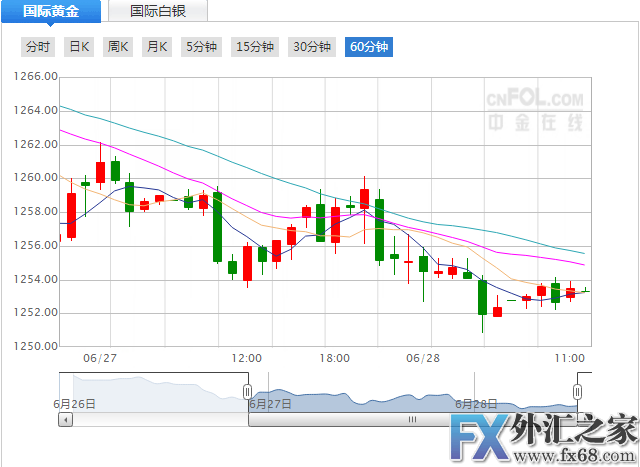Click the right range handle of navigator
Viewport: 640px width, 467px height.
(577, 390)
